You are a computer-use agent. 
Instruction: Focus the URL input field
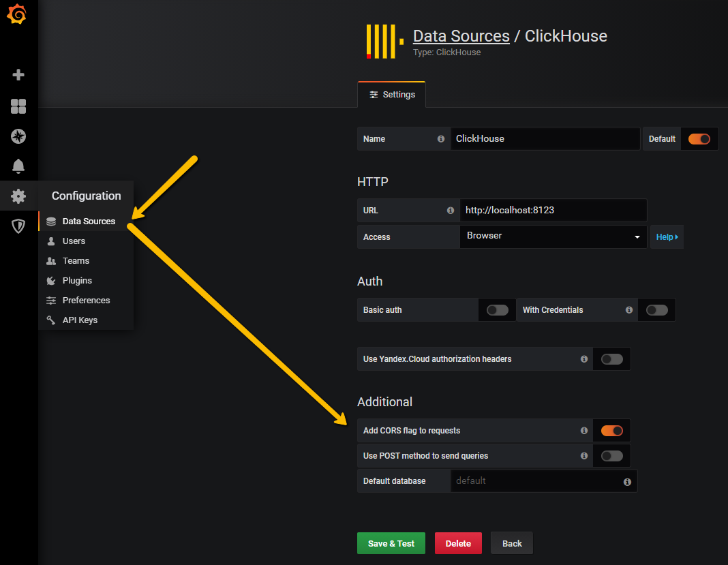553,211
